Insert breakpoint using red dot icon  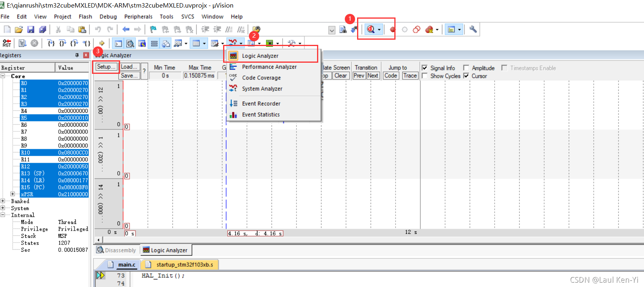coord(392,29)
